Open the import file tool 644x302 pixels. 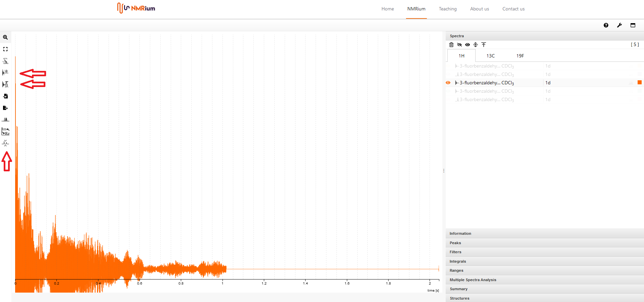[x=5, y=96]
